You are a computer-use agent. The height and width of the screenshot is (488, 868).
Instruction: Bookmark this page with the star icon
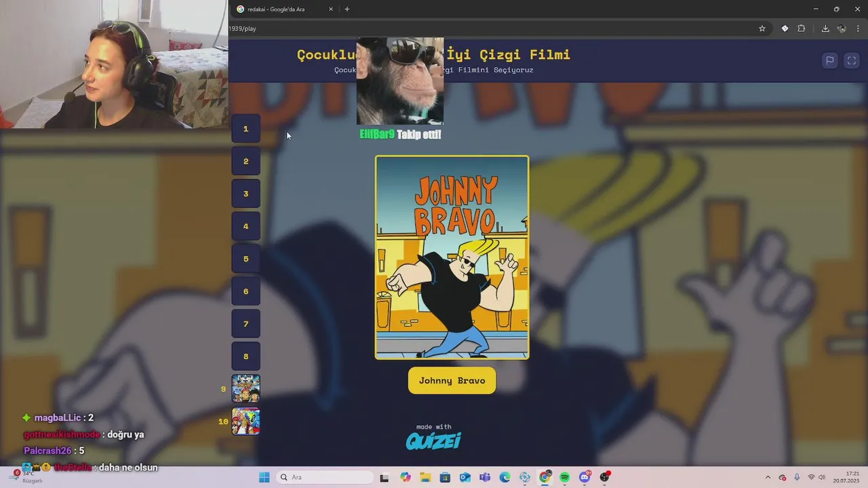762,28
